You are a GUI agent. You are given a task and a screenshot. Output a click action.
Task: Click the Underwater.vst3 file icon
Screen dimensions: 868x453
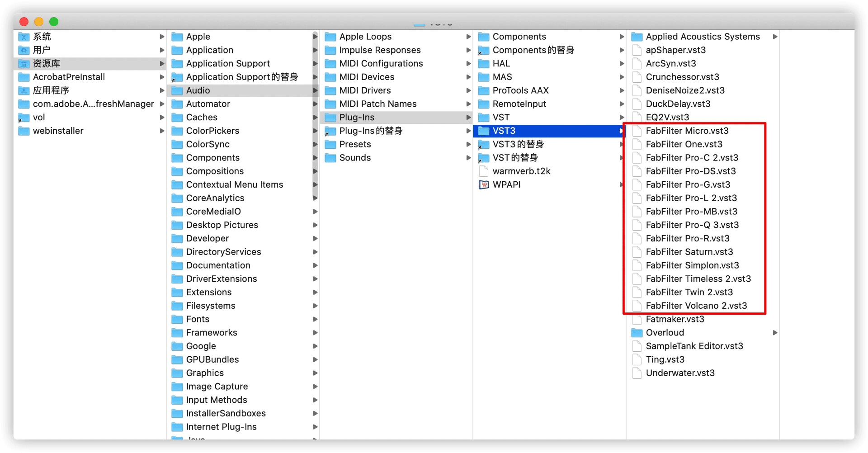637,373
